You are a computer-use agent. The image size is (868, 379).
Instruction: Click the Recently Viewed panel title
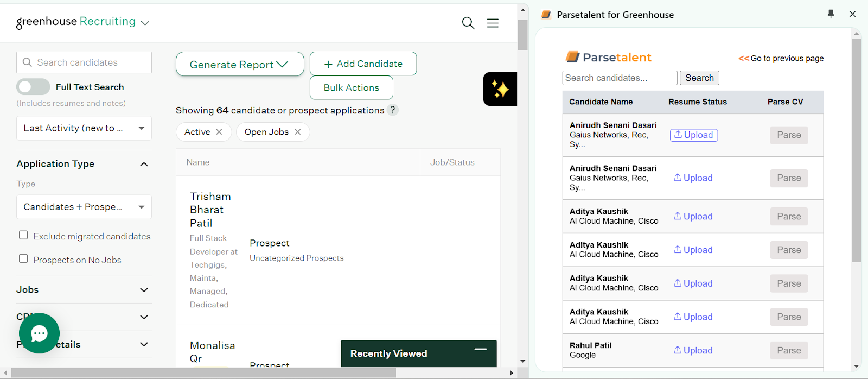coord(388,353)
